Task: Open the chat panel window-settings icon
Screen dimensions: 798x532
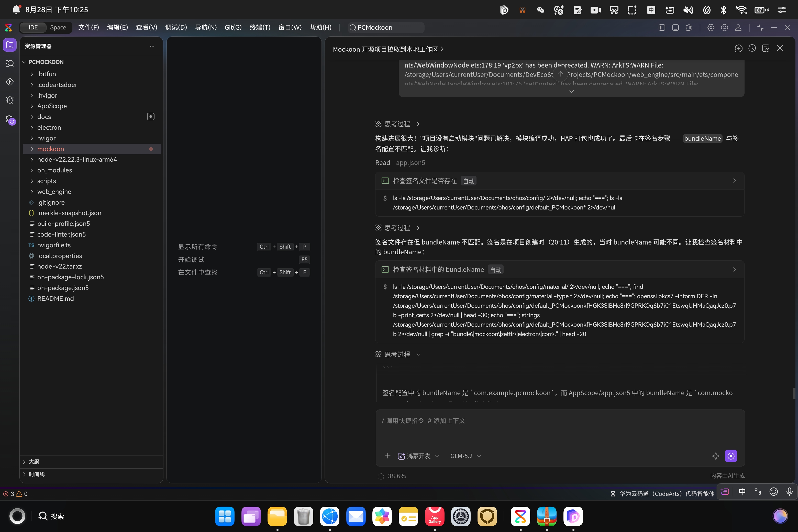Action: (766, 49)
